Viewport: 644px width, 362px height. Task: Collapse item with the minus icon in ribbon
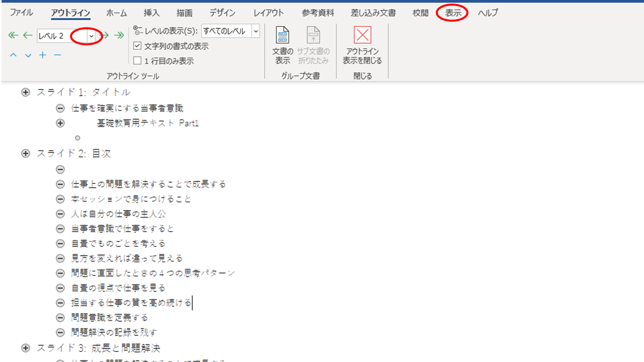(x=57, y=55)
